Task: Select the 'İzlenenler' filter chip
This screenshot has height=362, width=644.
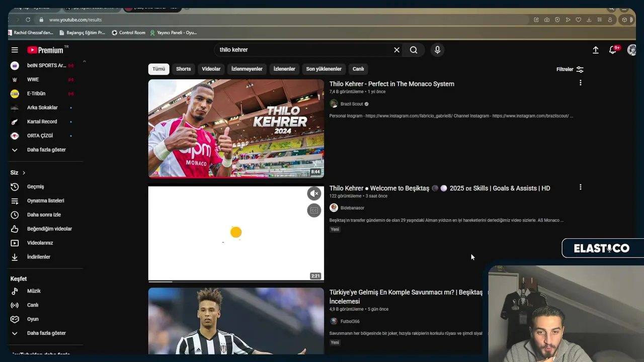Action: pos(284,69)
